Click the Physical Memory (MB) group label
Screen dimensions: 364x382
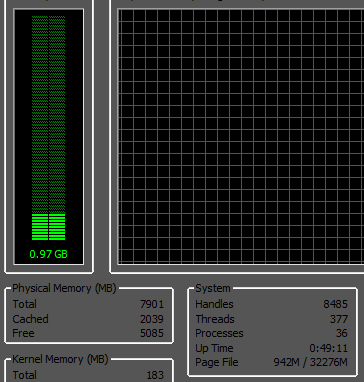pyautogui.click(x=64, y=288)
